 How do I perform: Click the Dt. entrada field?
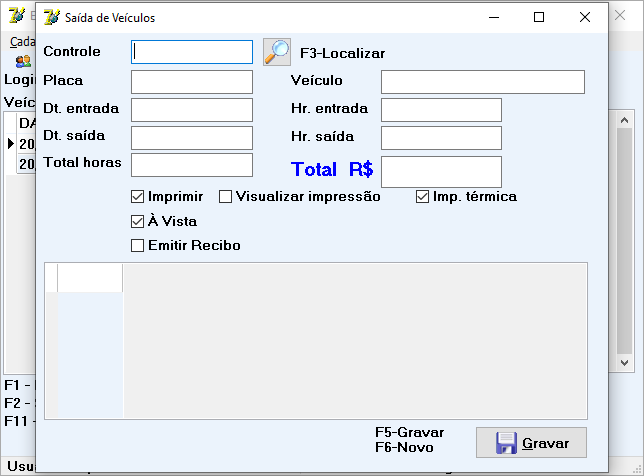tap(192, 110)
